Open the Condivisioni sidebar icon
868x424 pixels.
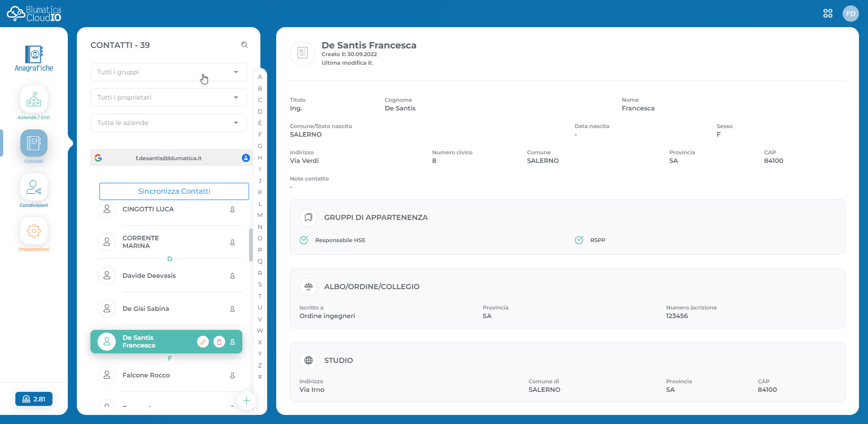[34, 187]
